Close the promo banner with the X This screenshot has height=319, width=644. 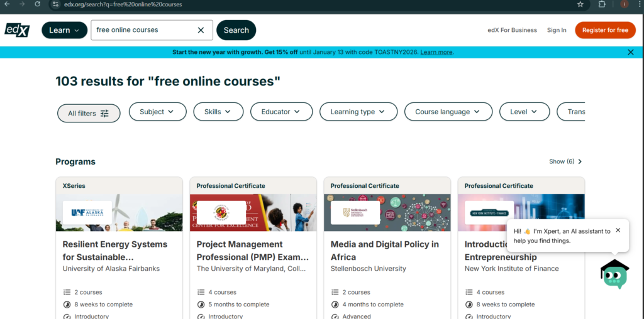point(631,52)
